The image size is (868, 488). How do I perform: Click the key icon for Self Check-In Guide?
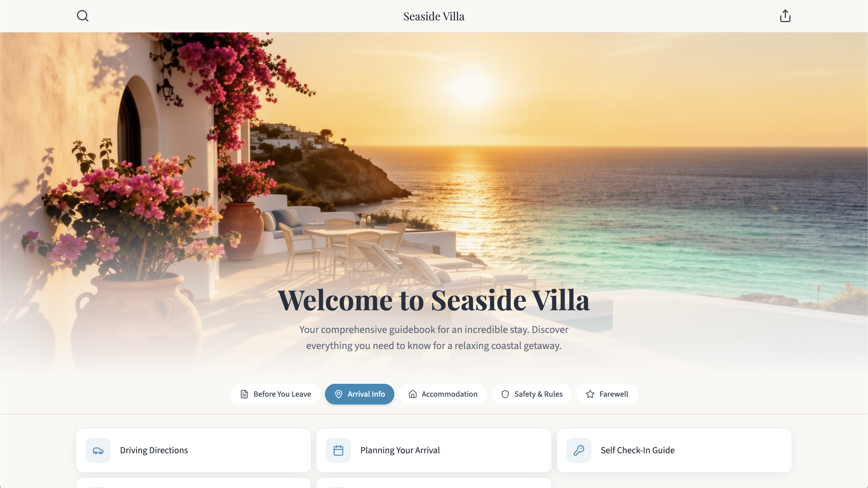coord(579,450)
